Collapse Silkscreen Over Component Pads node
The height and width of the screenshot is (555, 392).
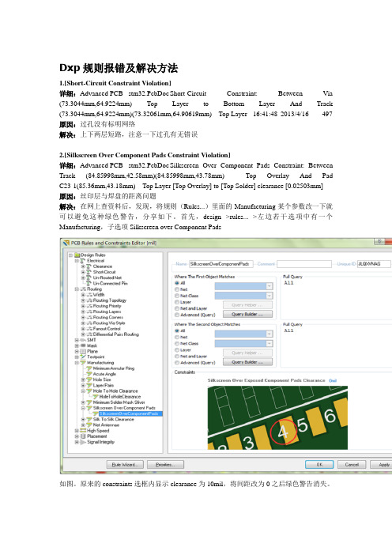tap(83, 408)
